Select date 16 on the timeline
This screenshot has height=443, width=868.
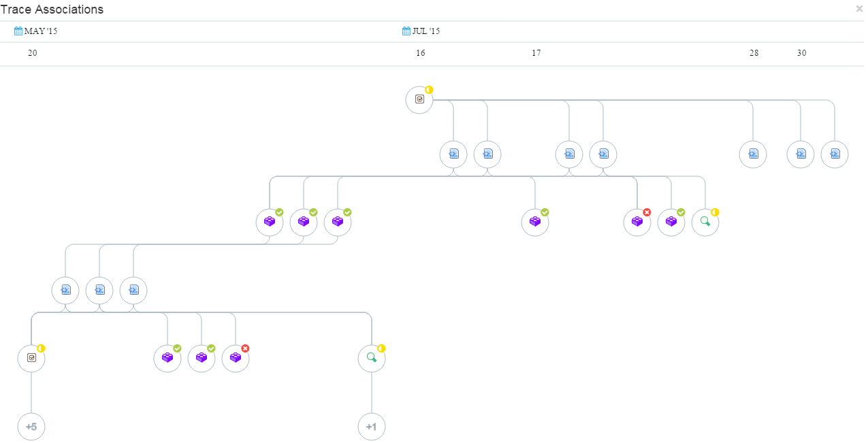click(421, 53)
